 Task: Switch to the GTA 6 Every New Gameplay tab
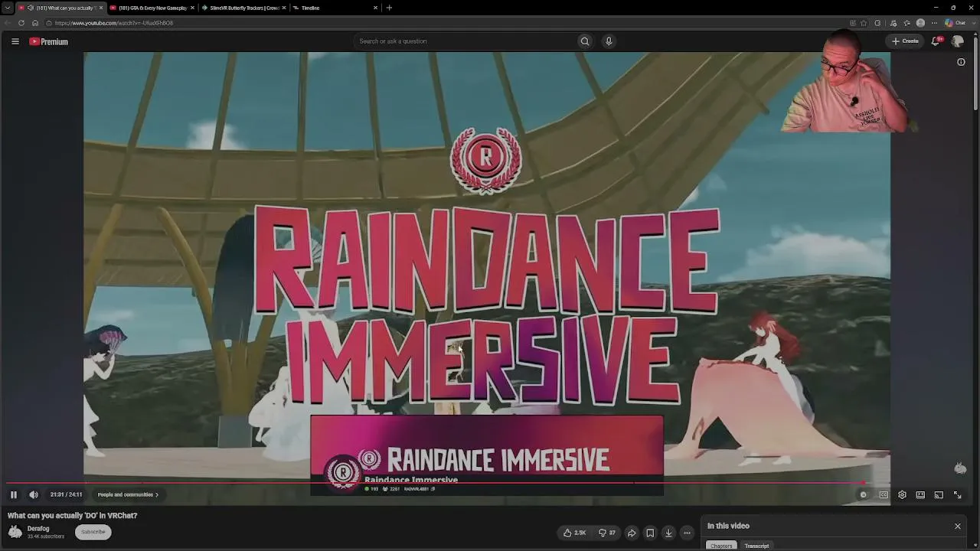click(153, 8)
